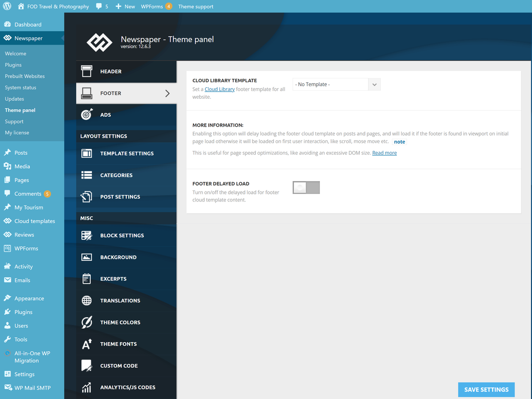Open the Theme Colors tab
This screenshot has height=399, width=532.
tap(126, 322)
